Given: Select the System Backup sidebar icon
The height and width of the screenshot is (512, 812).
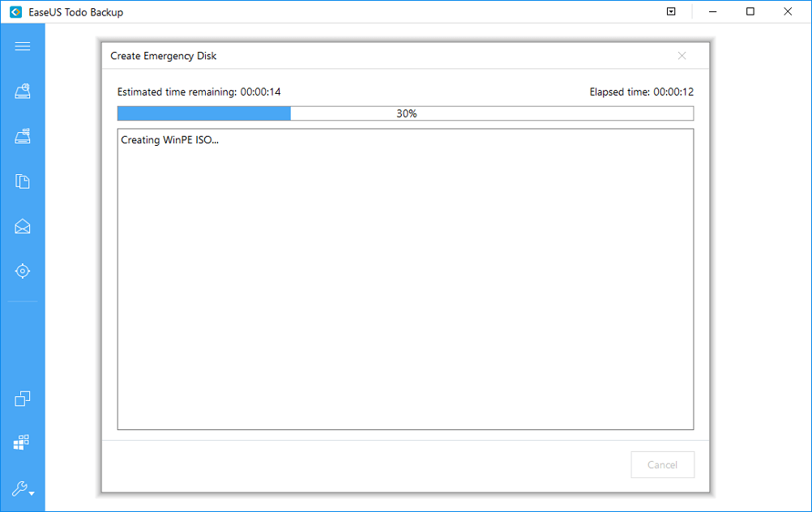Looking at the screenshot, I should pyautogui.click(x=22, y=136).
